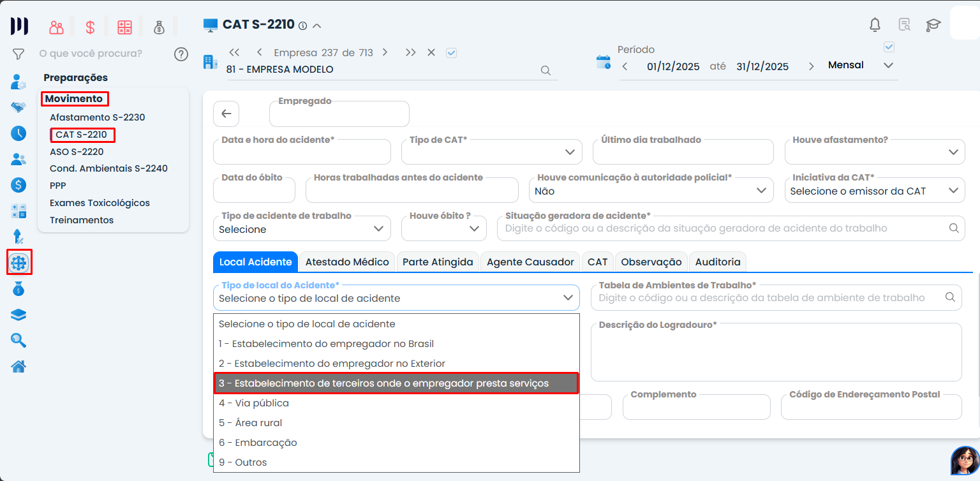Close the Tipo de local do Acidente dropdown
Screen dimensions: 980x481
pyautogui.click(x=396, y=297)
